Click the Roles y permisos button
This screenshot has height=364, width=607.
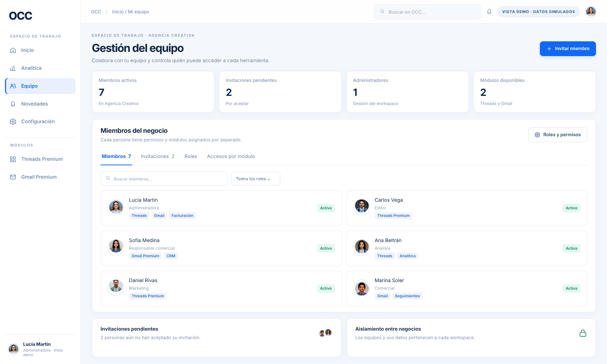coord(558,135)
